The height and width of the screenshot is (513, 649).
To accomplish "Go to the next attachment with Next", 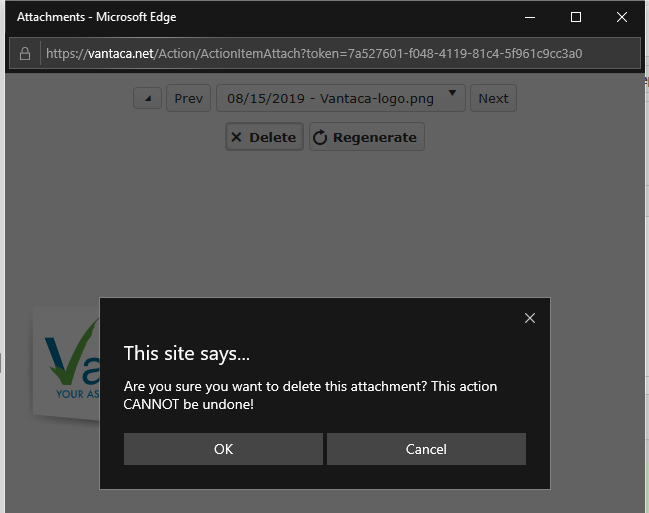I will (493, 98).
